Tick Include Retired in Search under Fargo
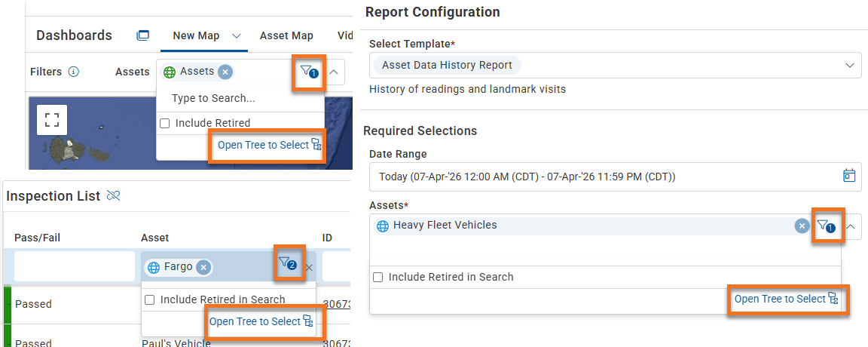The height and width of the screenshot is (347, 868). click(x=149, y=300)
